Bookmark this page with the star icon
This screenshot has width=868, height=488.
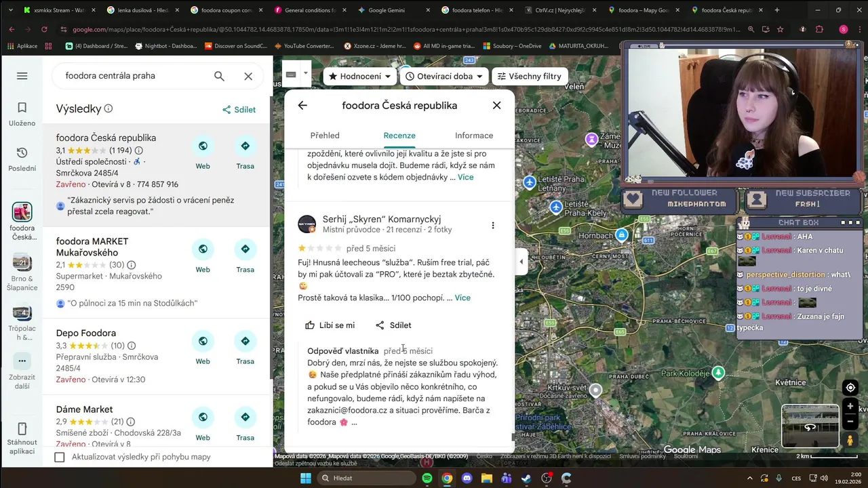click(780, 29)
